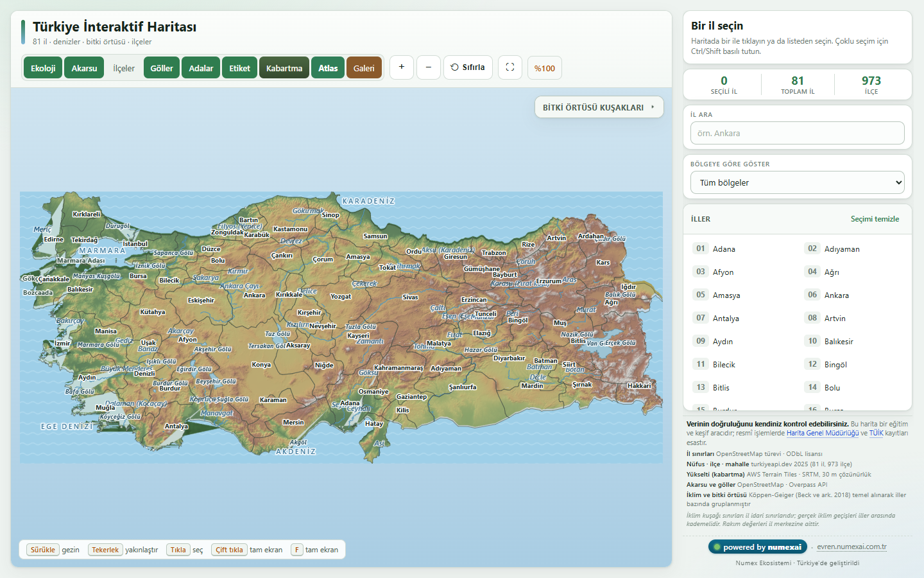Expand the Bitki Örtüsü Kuşakları legend

coord(599,107)
